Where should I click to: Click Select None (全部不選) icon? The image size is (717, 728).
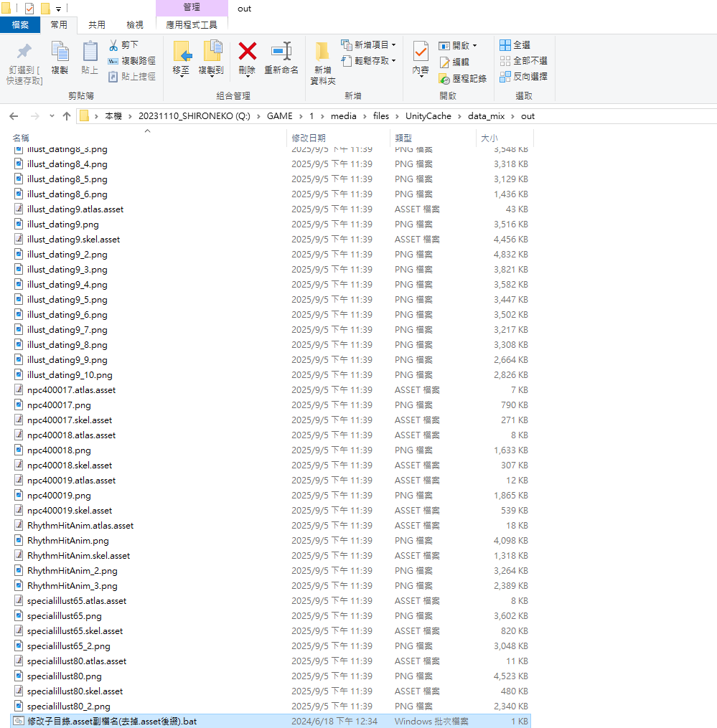click(x=505, y=61)
